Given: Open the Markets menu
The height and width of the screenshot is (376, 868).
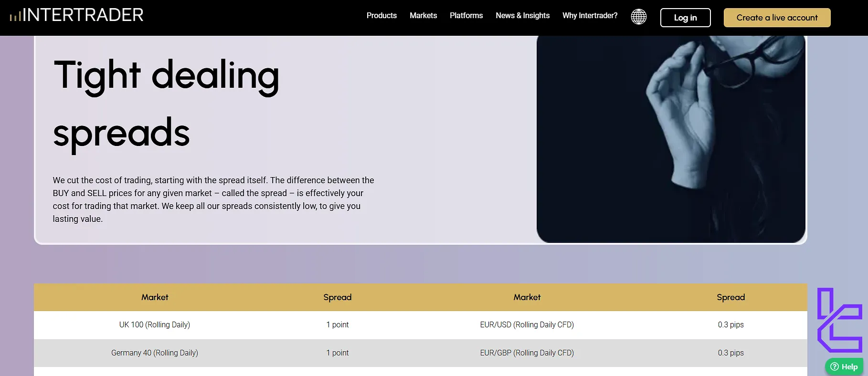Looking at the screenshot, I should [x=423, y=16].
